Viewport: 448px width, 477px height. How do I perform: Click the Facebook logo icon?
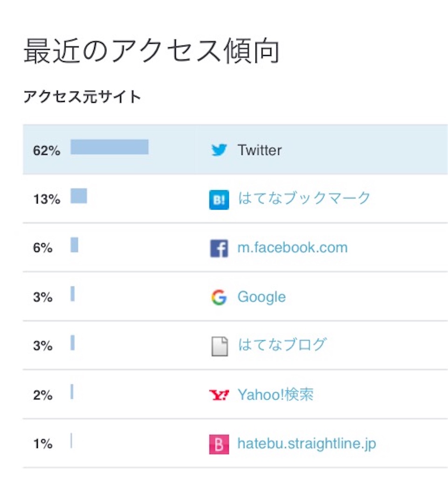[219, 248]
